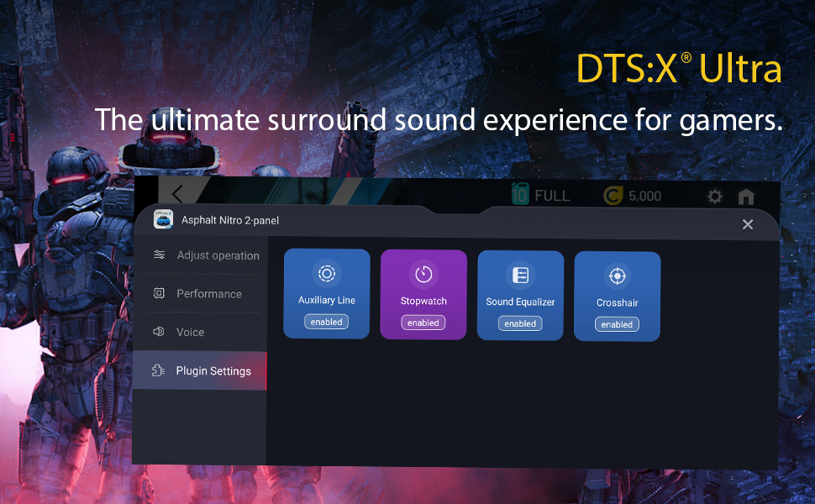The width and height of the screenshot is (815, 504).
Task: Click the Auxiliary Line label
Action: [326, 300]
